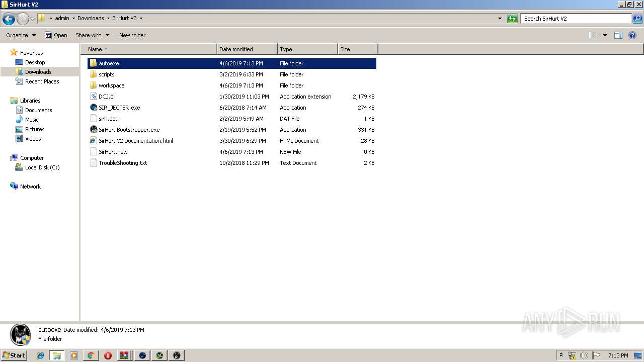
Task: Open the Share with menu
Action: point(92,35)
